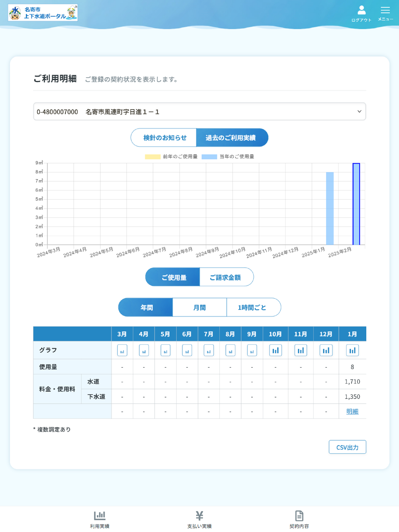Viewport: 399px width, 532px height.
Task: Click the 下水道 row label
Action: click(x=96, y=397)
